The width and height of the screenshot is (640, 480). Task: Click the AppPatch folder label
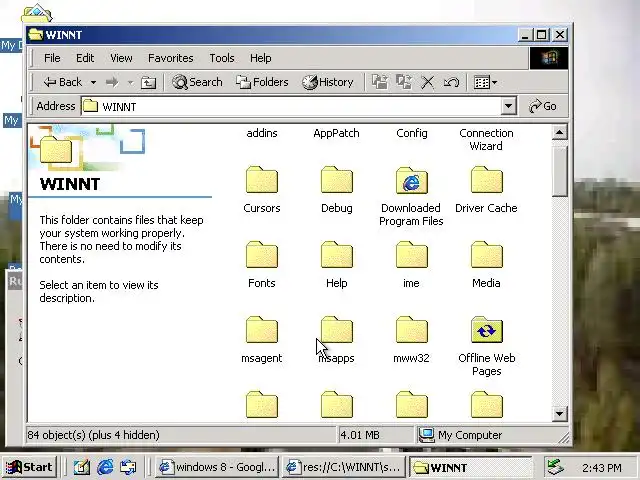(336, 133)
